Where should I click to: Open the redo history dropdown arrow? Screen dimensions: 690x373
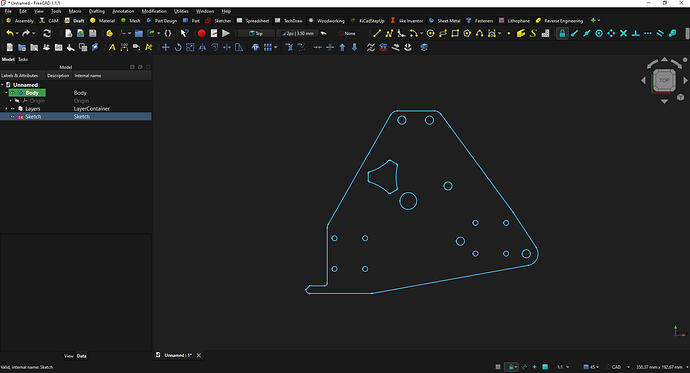pyautogui.click(x=34, y=33)
